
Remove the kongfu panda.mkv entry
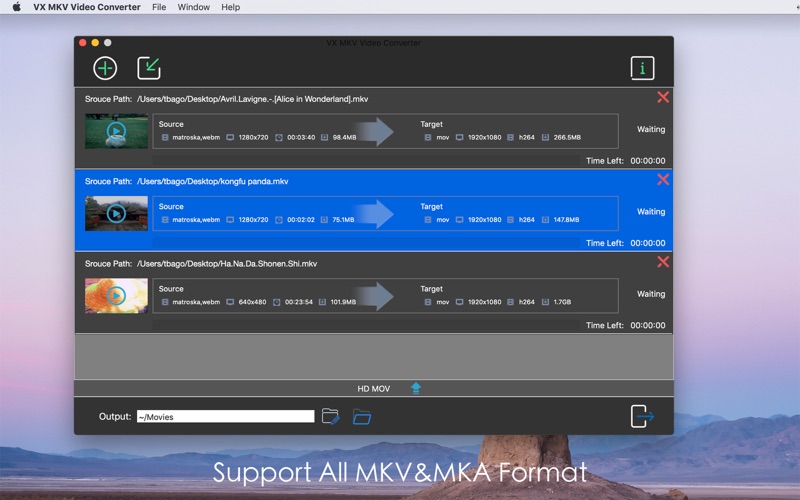coord(663,179)
